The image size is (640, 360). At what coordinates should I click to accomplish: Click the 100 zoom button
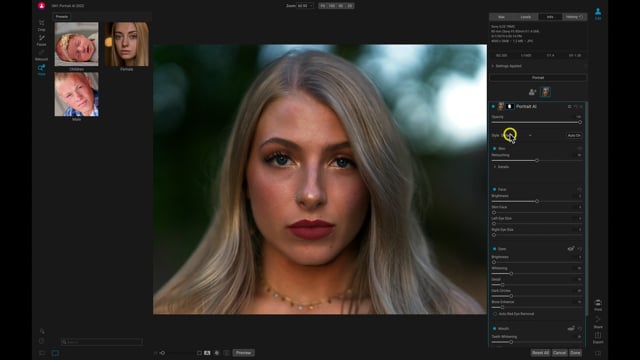coord(332,6)
